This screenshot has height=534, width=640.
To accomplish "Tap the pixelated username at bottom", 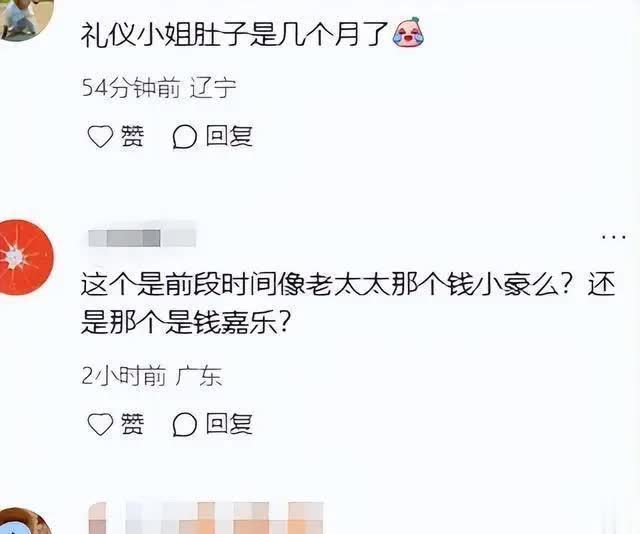I will [x=206, y=518].
